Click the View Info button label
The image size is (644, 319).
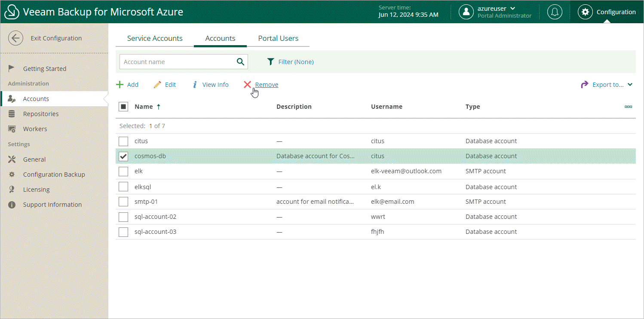pos(215,85)
